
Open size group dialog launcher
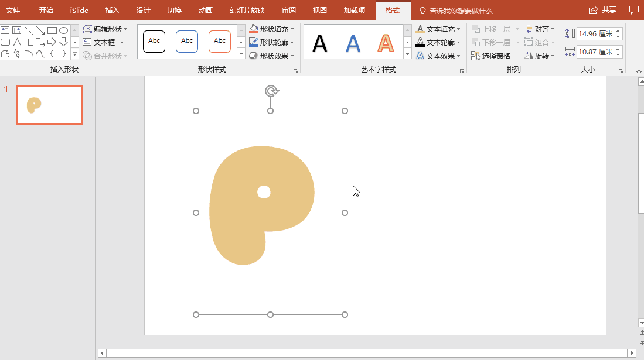click(621, 71)
